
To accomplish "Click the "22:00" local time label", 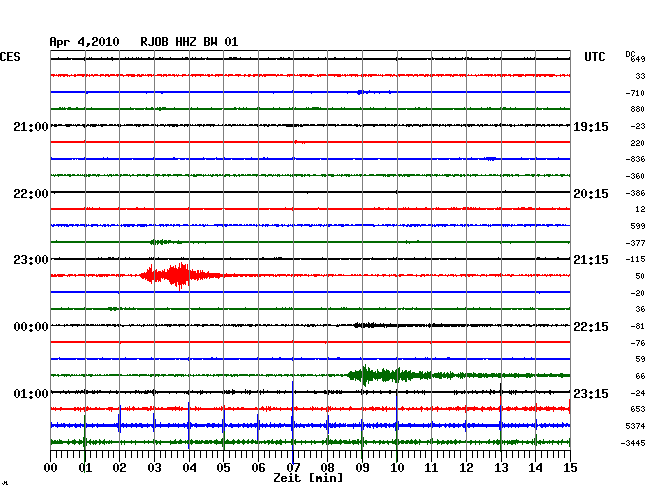I will (x=31, y=194).
